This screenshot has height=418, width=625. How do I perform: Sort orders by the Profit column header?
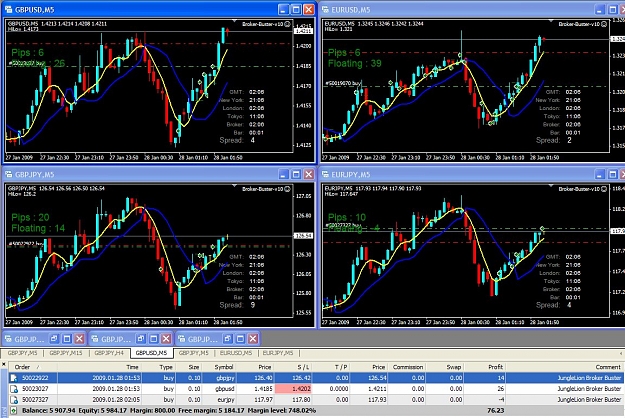coord(484,367)
